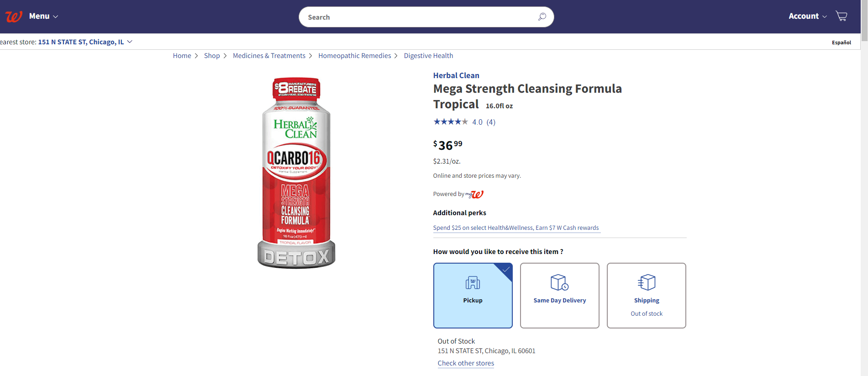868x376 pixels.
Task: Click Check other stores link
Action: [x=466, y=363]
